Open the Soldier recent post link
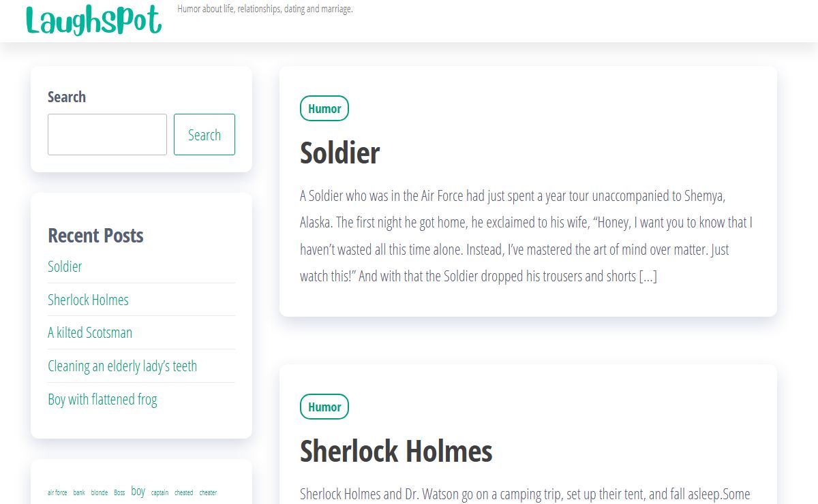 pos(65,266)
